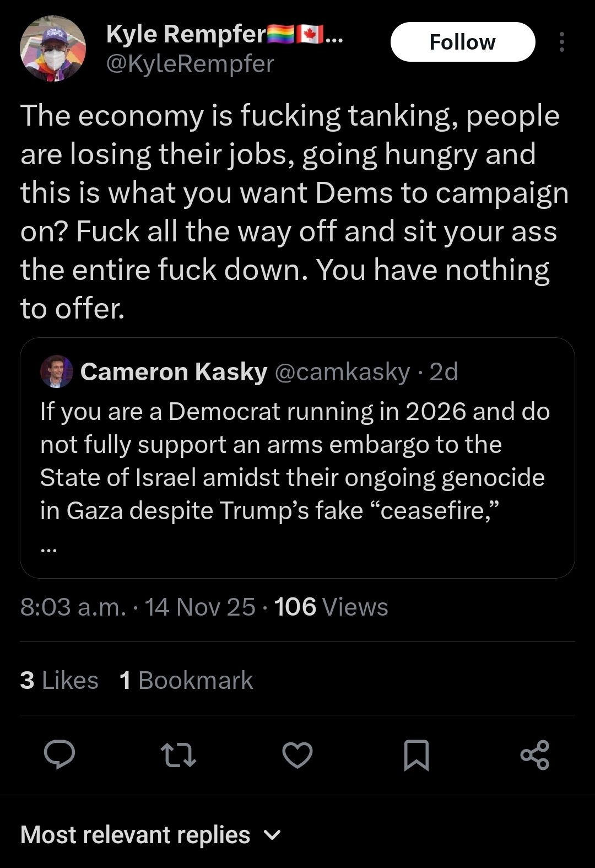This screenshot has width=595, height=868.
Task: Open the @KyleRempfer handle
Action: coord(190,64)
